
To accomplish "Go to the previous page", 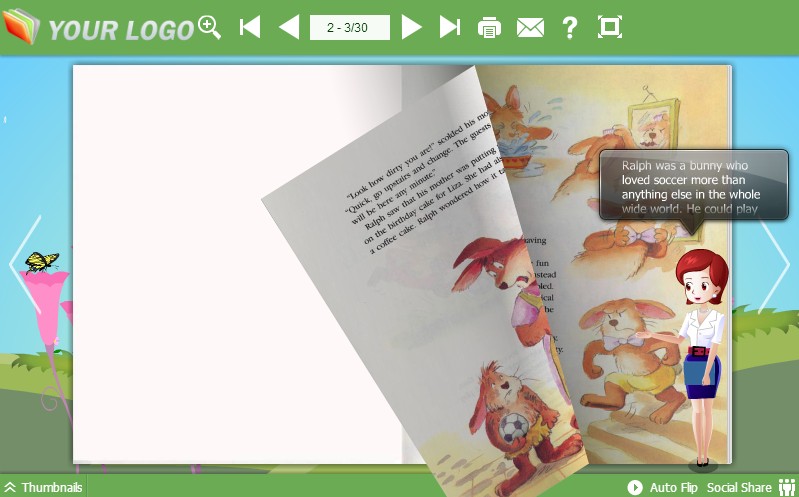I will [x=289, y=27].
